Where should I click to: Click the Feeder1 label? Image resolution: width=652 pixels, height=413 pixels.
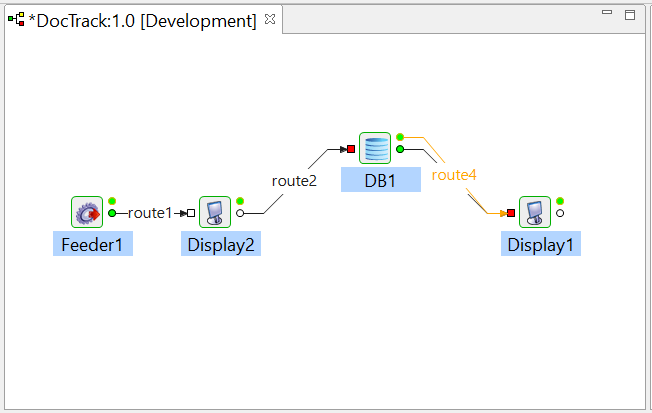(93, 244)
